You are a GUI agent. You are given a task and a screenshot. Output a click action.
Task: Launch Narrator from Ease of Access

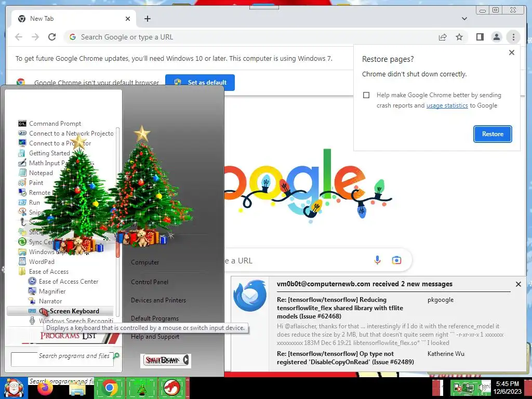(x=45, y=301)
